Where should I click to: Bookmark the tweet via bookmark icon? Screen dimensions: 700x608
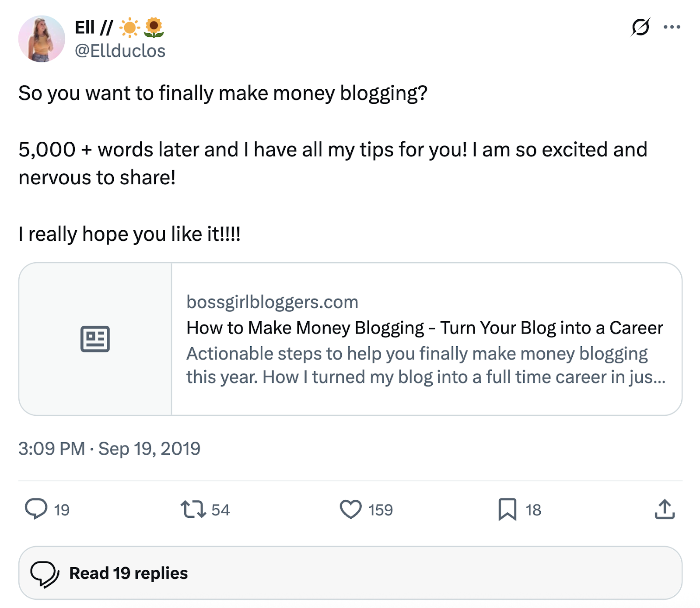(508, 509)
